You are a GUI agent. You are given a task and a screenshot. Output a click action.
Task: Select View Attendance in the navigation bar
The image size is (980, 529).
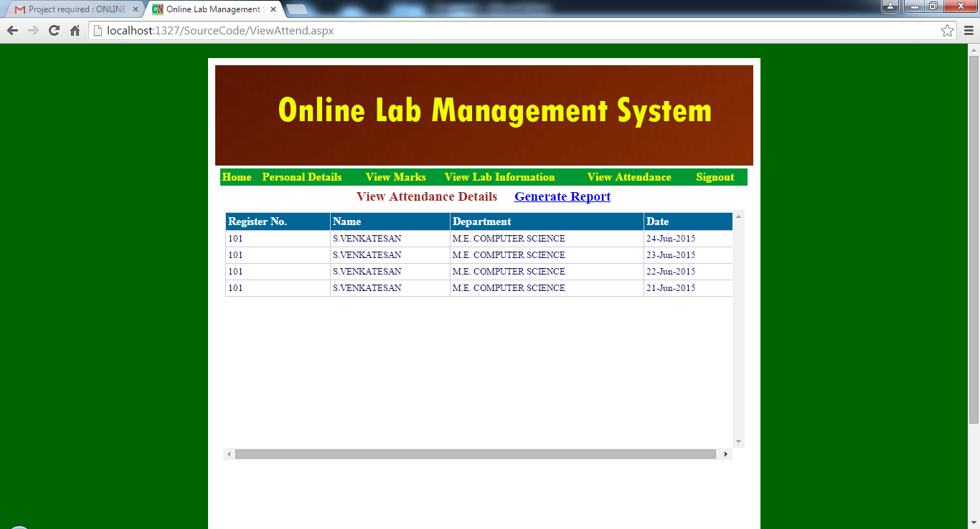point(629,177)
